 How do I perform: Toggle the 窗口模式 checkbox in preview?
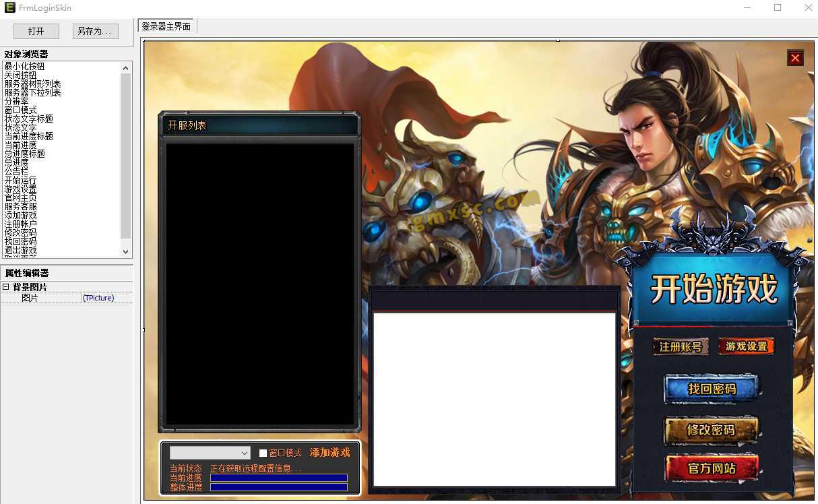click(263, 453)
